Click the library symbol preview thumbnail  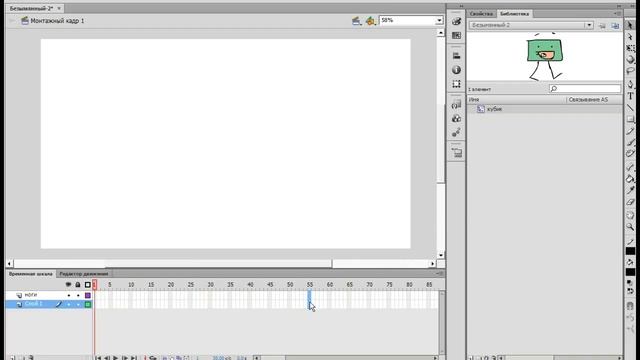[x=545, y=56]
